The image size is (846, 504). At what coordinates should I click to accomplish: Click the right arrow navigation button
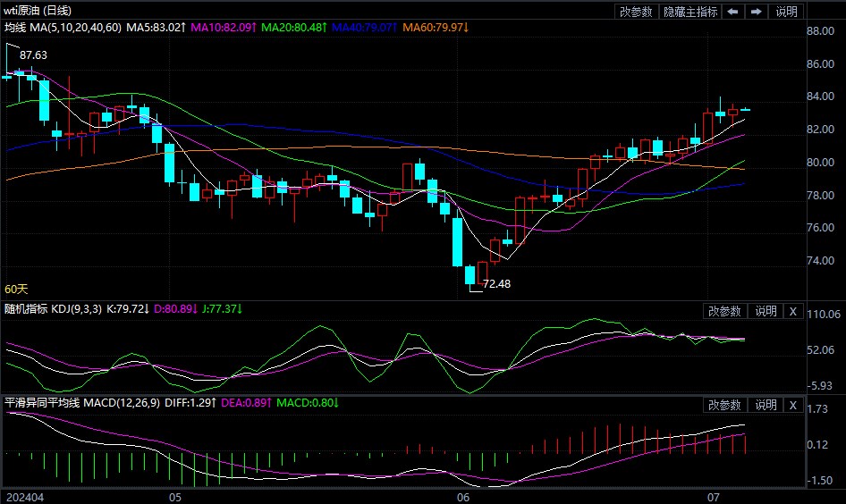point(756,12)
